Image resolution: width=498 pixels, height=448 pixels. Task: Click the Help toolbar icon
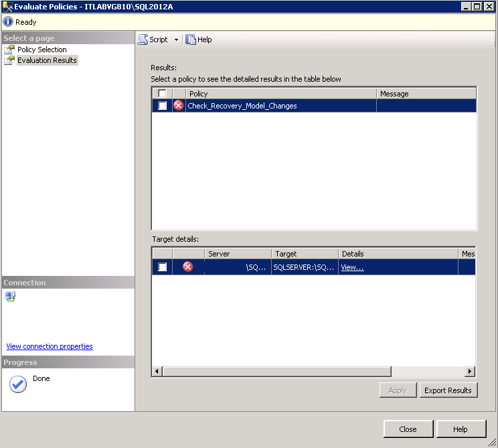191,40
